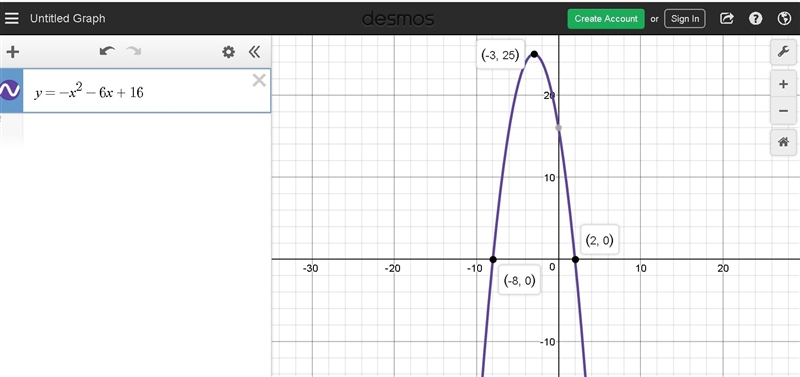The width and height of the screenshot is (800, 377).
Task: Open graph settings wrench
Action: [783, 52]
